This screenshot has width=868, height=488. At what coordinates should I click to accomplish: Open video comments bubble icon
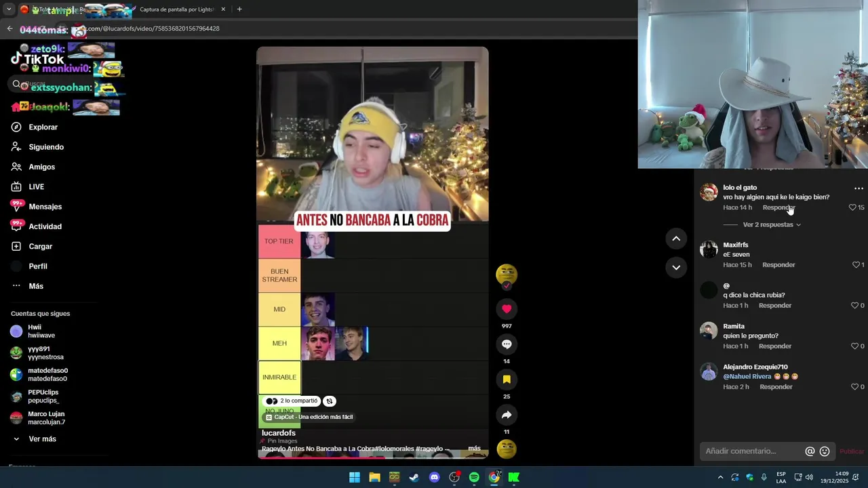[507, 344]
